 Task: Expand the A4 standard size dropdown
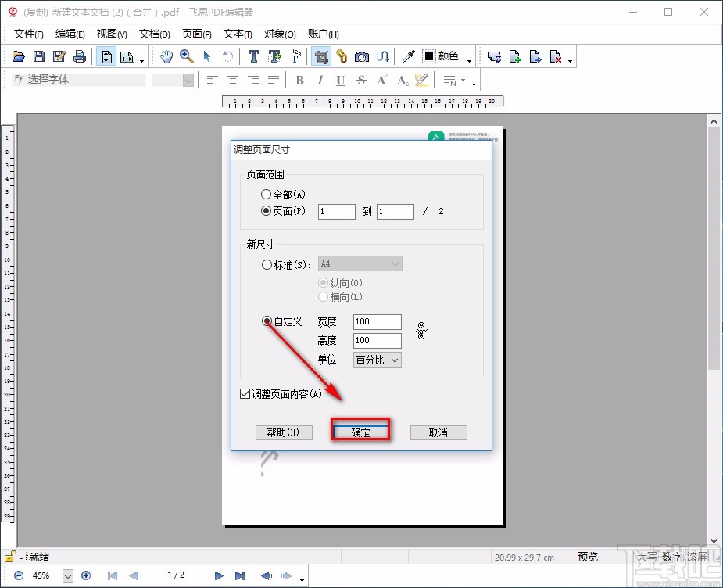pyautogui.click(x=395, y=264)
